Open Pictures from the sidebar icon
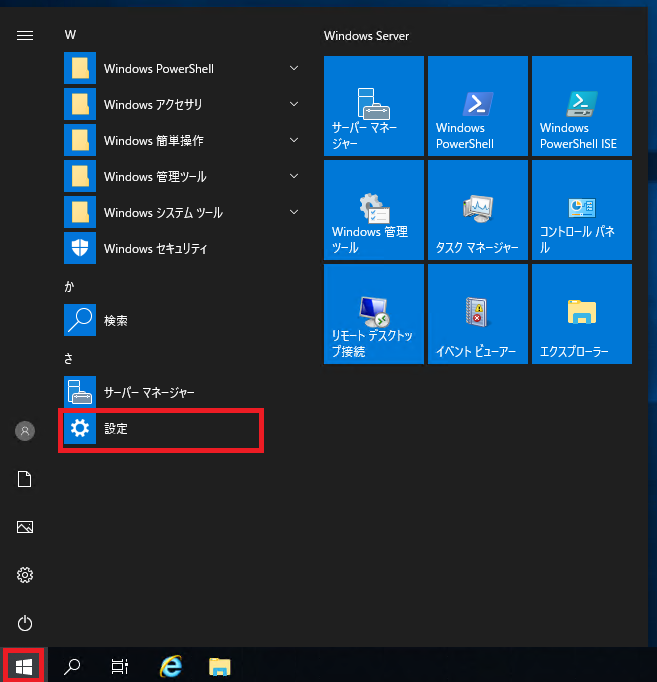The height and width of the screenshot is (682, 657). tap(25, 527)
